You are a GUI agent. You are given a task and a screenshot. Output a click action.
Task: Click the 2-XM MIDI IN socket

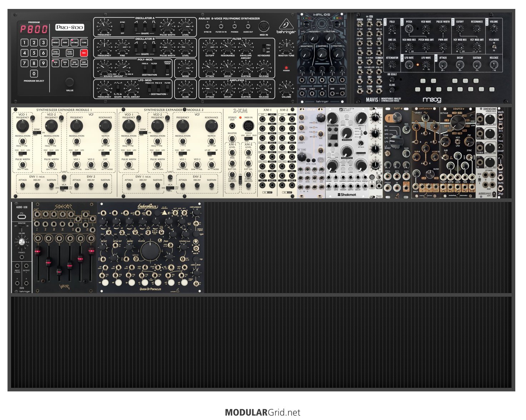(248, 126)
